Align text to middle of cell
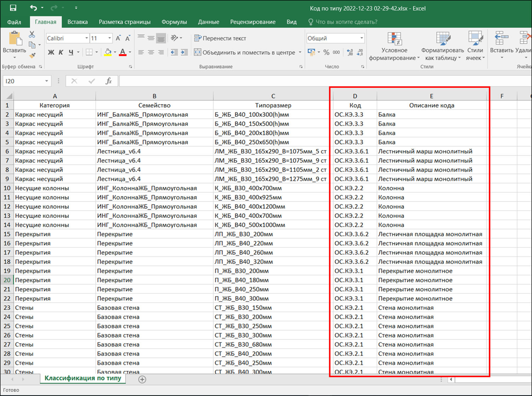This screenshot has width=532, height=396. [x=151, y=38]
